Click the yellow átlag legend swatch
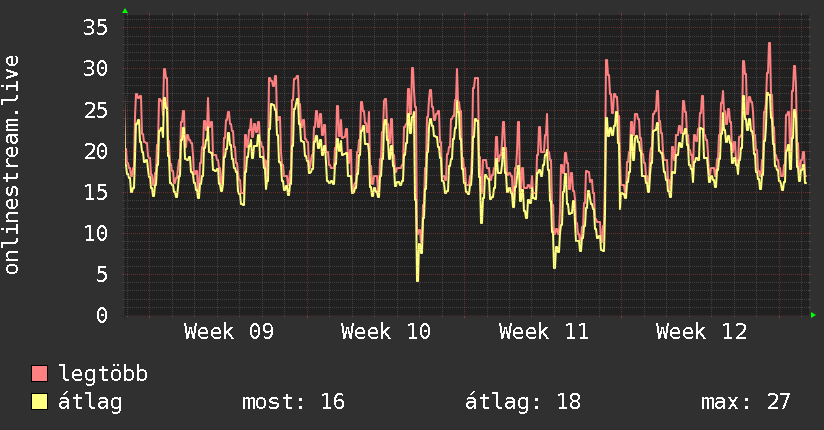824x430 pixels. (39, 401)
